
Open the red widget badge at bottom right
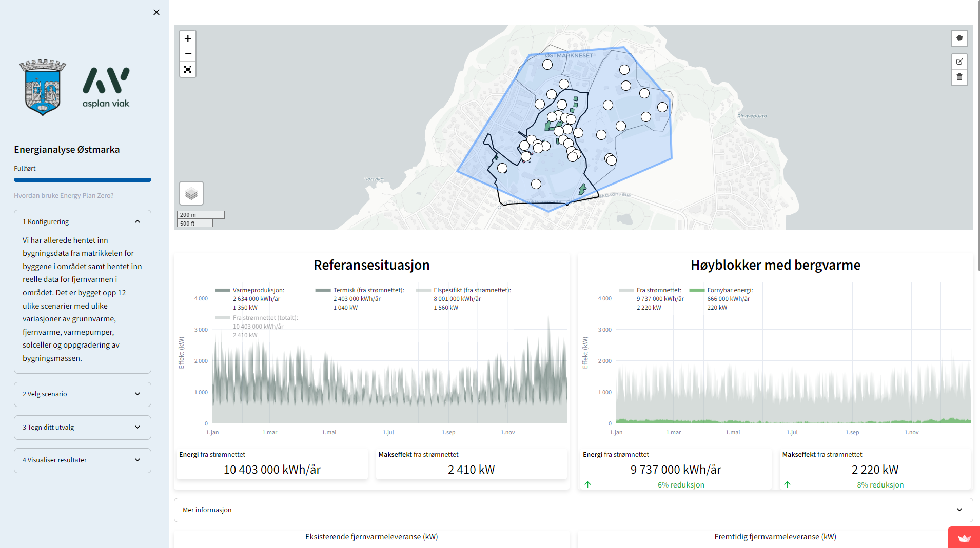[964, 537]
